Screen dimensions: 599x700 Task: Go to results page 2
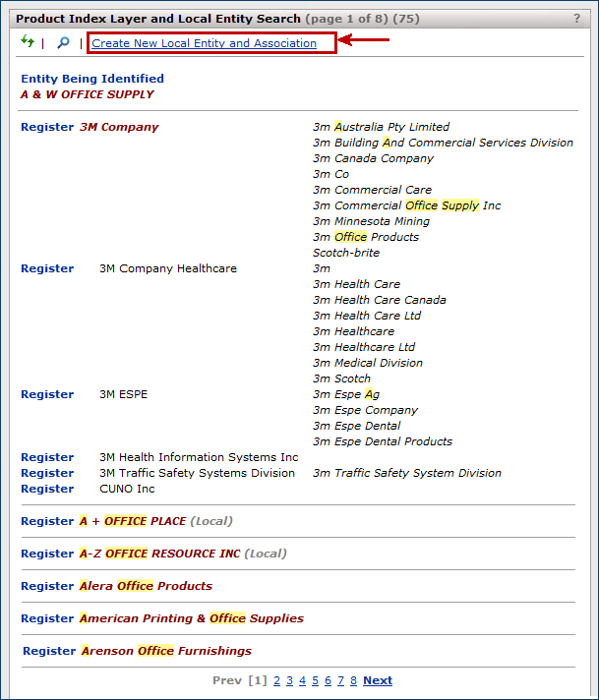pos(276,680)
